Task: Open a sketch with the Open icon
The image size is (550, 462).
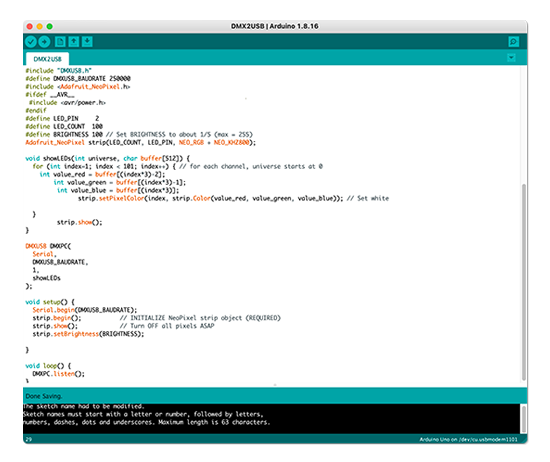Action: [74, 42]
